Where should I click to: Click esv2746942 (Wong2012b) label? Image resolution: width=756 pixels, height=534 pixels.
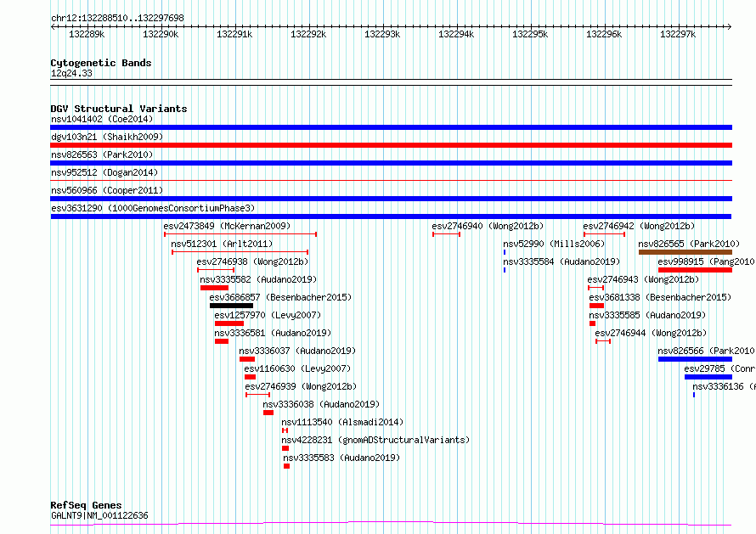pos(639,226)
